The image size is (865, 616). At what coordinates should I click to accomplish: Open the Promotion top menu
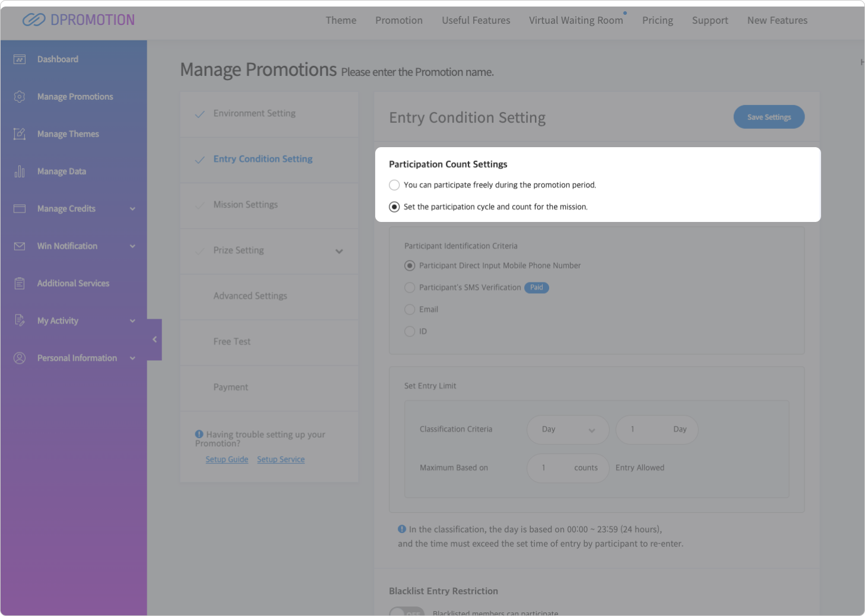(399, 20)
